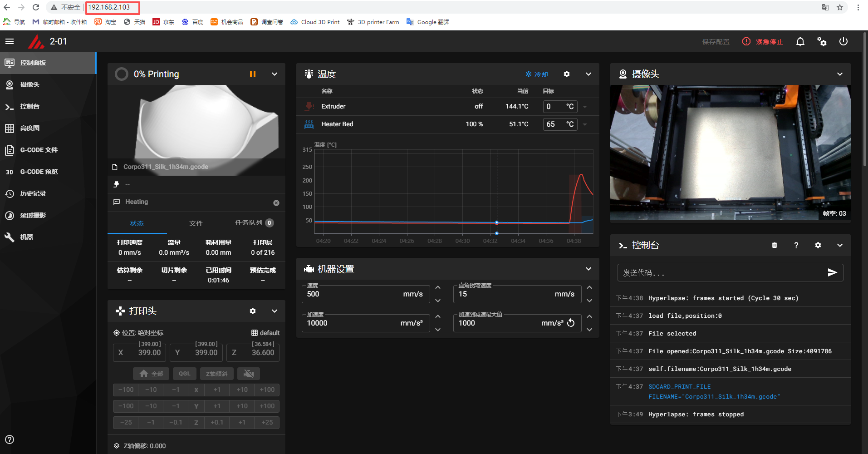Home all axes
Screen dimensions: 868x454
pos(151,374)
